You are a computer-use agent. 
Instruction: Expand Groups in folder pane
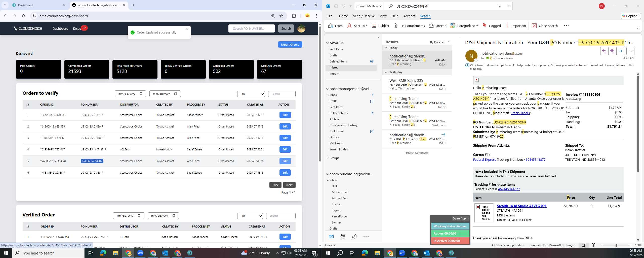(x=328, y=158)
